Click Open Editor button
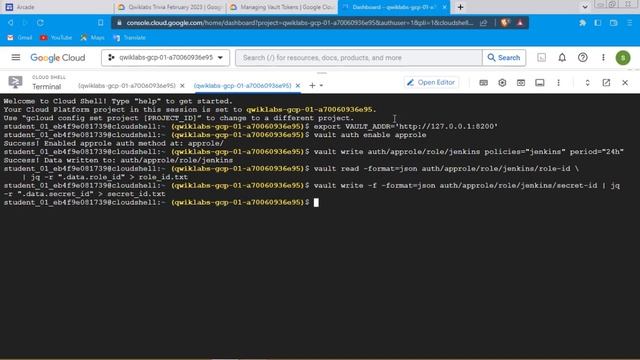Viewport: 640px width, 360px height. (x=431, y=82)
